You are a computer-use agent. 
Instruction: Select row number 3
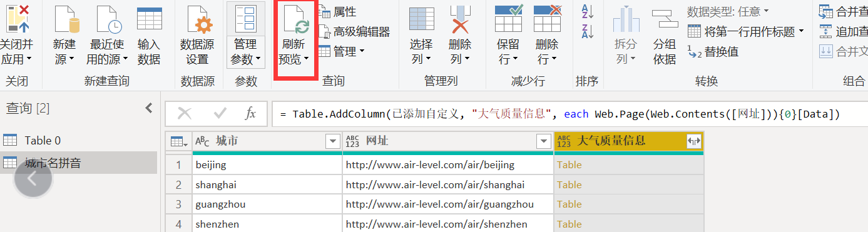179,204
